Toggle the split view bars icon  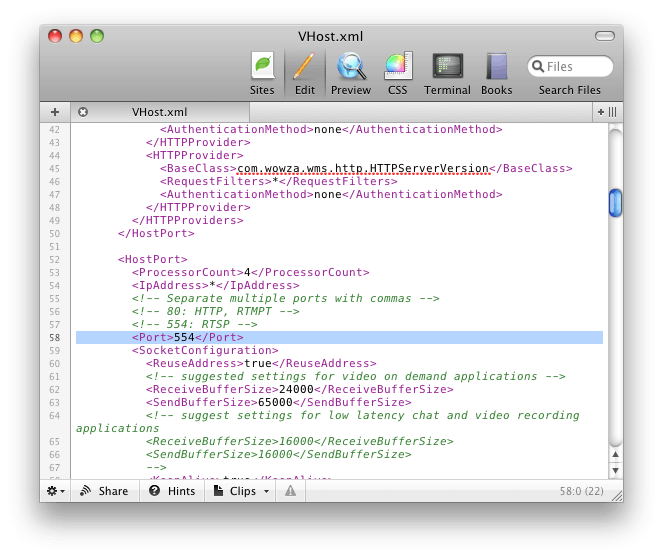(x=612, y=112)
